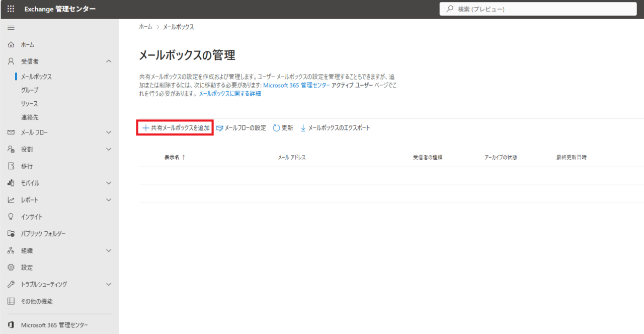
Task: Sort by メール アドレス column header
Action: point(292,157)
